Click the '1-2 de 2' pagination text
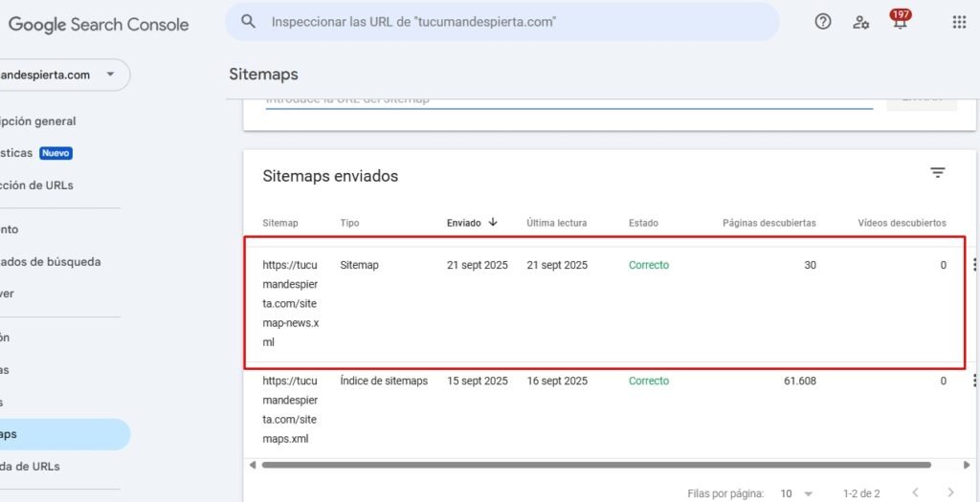The image size is (980, 502). (x=861, y=494)
